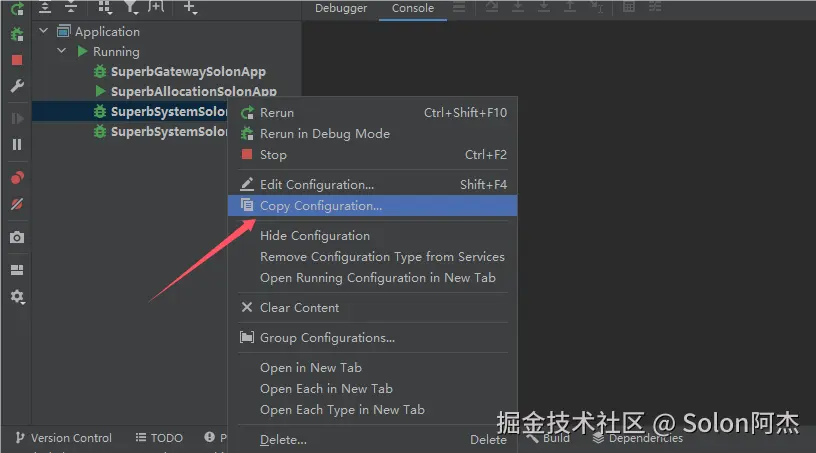Click the debug rerun bug icon in sidebar
This screenshot has width=816, height=453.
tap(17, 34)
